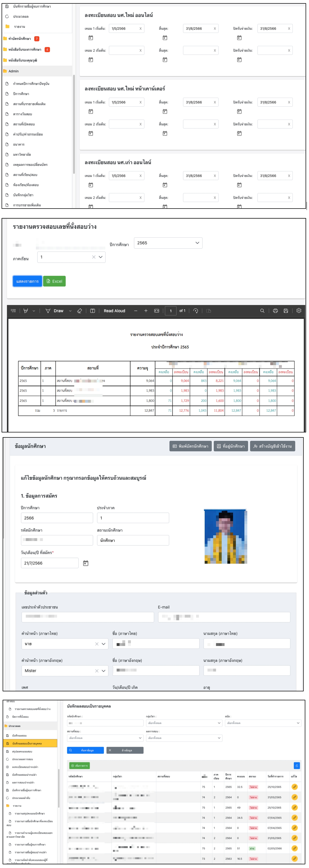The image size is (309, 868).
Task: Go to ลงทะเบียนสอบปากเปล่า in the sidebar
Action: pyautogui.click(x=25, y=767)
